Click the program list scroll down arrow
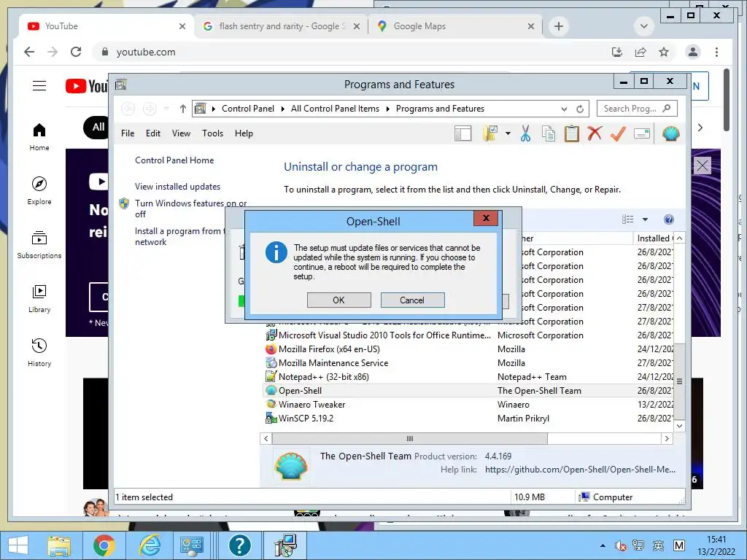The image size is (747, 560). 680,426
